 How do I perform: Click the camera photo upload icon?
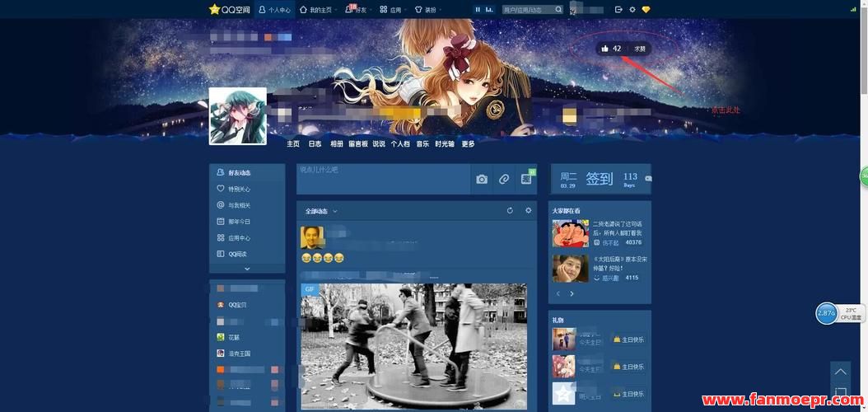pos(482,179)
